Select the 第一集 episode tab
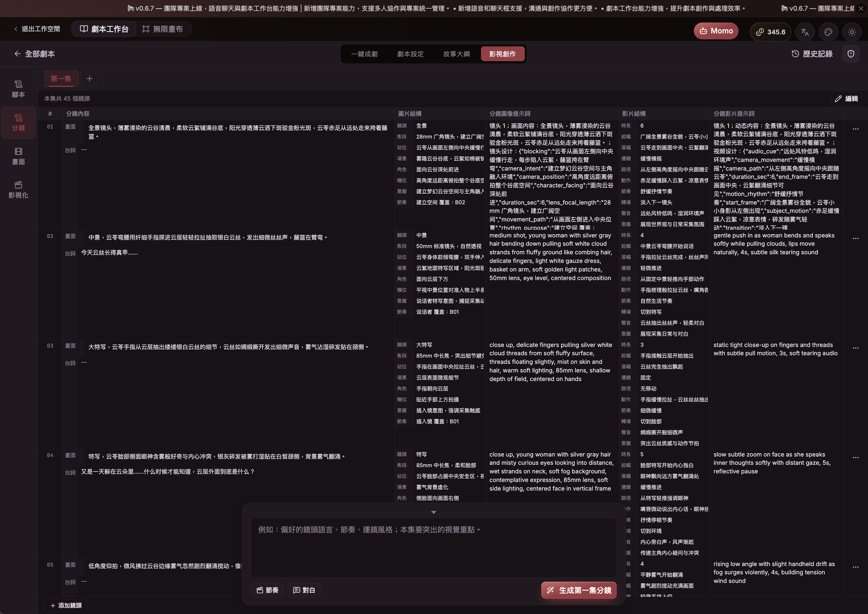868x614 pixels. (61, 79)
